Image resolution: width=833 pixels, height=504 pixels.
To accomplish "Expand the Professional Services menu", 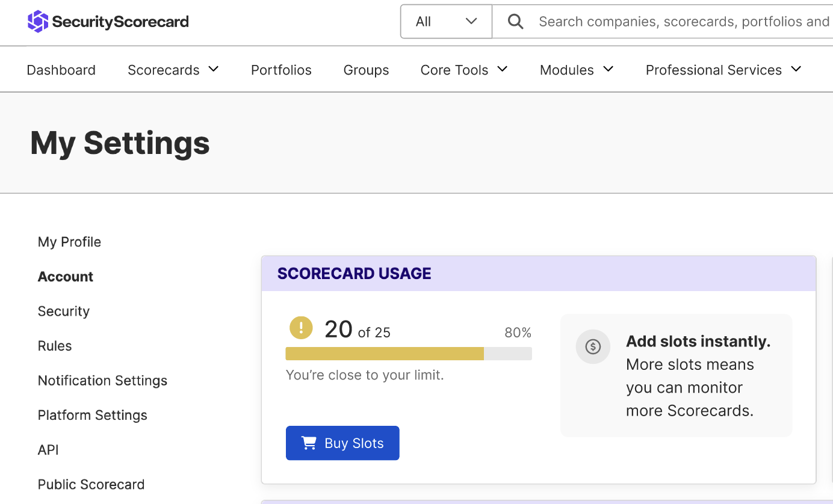I will click(x=723, y=70).
